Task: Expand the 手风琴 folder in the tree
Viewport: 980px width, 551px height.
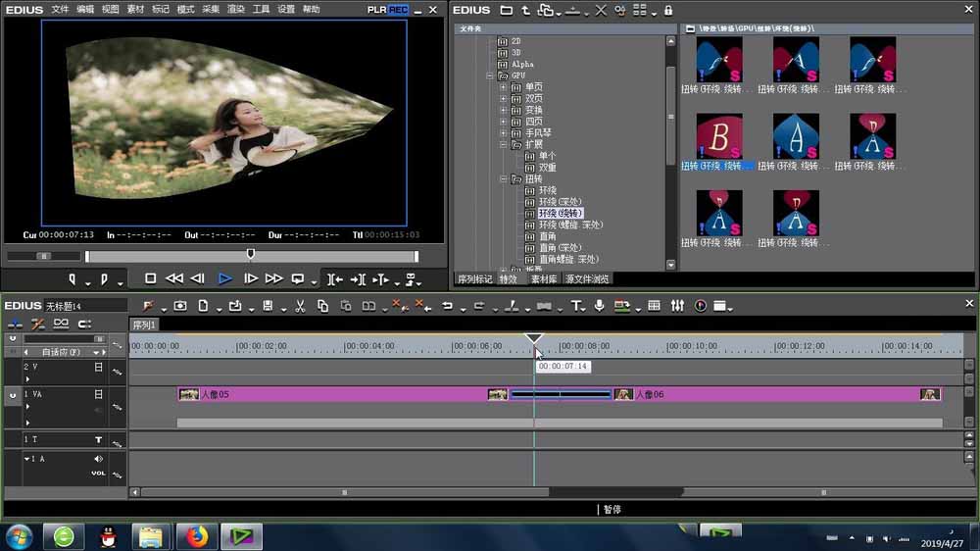Action: (503, 133)
